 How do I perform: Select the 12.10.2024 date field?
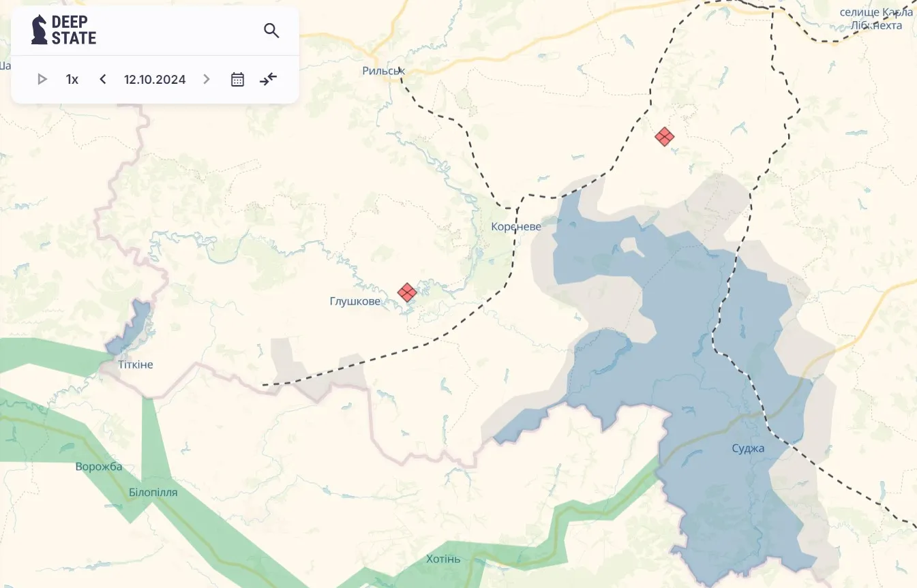click(155, 79)
